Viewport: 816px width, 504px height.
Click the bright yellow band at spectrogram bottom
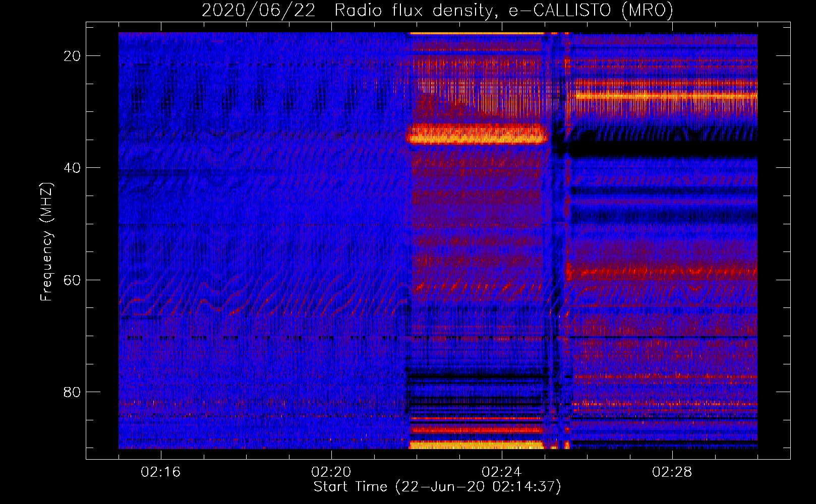(x=476, y=445)
